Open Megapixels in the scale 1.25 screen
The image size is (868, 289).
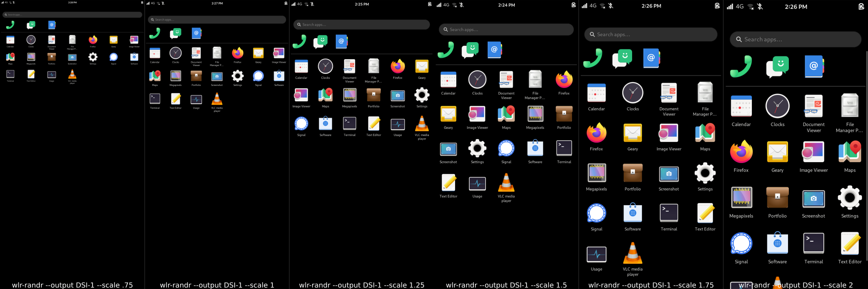350,95
